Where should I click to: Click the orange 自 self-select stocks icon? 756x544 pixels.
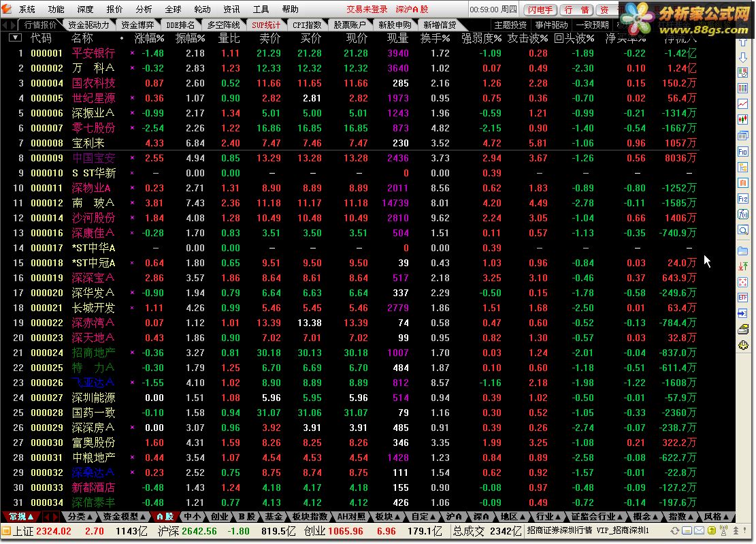click(x=743, y=182)
